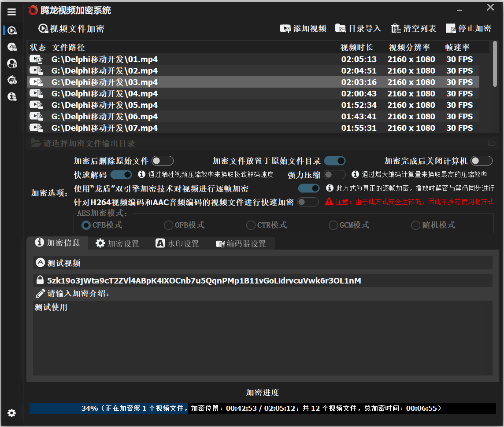Click the 清空列表 clear list button
Screen dimensions: 504x427
(x=413, y=29)
